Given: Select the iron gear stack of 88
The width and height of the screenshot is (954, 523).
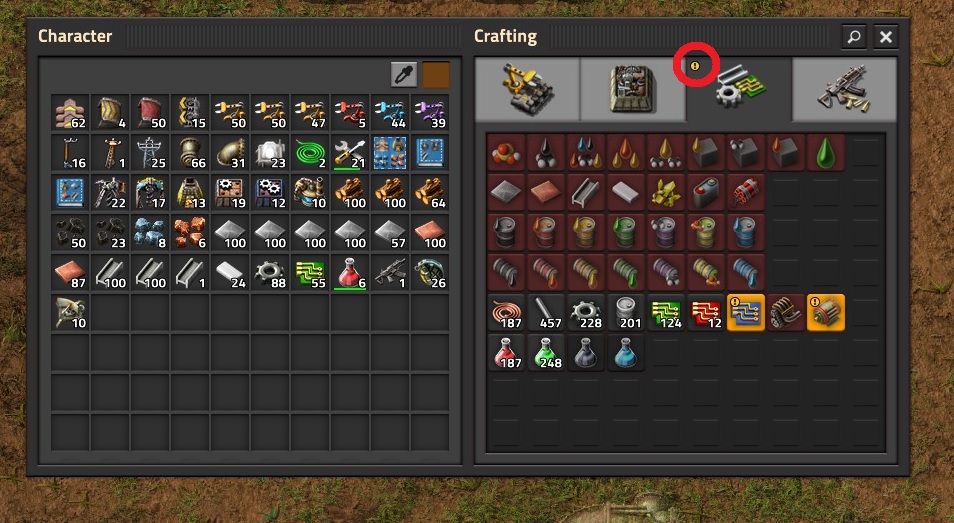Looking at the screenshot, I should point(271,272).
